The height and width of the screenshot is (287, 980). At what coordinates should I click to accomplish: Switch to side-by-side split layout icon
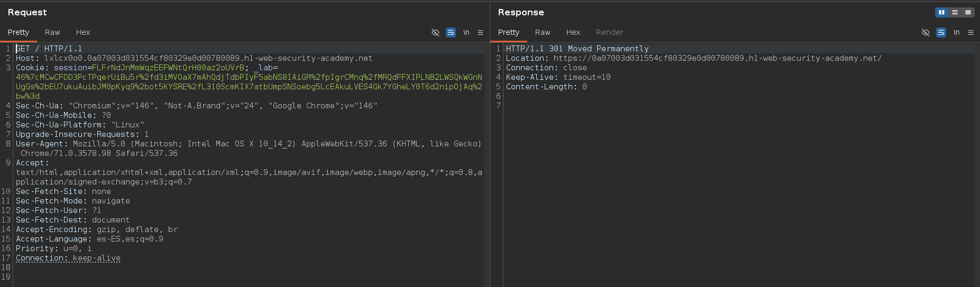point(941,12)
